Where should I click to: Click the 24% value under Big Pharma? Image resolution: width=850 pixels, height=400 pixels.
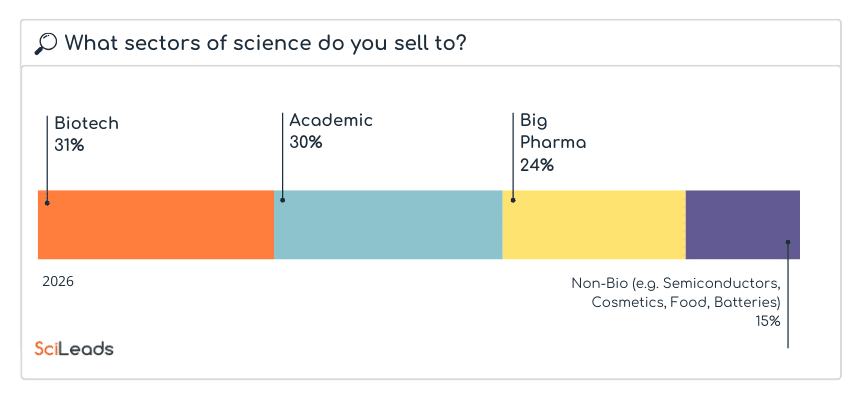coord(536,165)
